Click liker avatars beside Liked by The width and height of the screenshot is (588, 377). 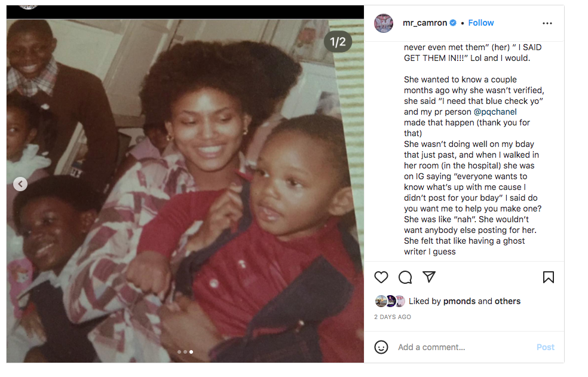[x=390, y=301]
